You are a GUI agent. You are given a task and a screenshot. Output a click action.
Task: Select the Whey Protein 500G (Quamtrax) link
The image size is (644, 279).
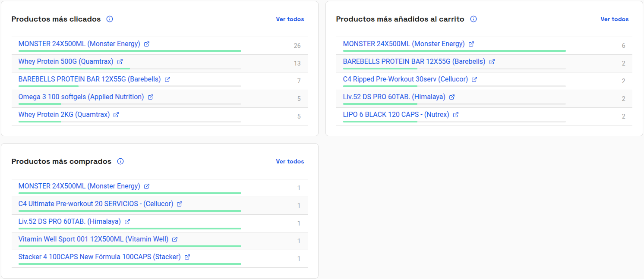(66, 61)
